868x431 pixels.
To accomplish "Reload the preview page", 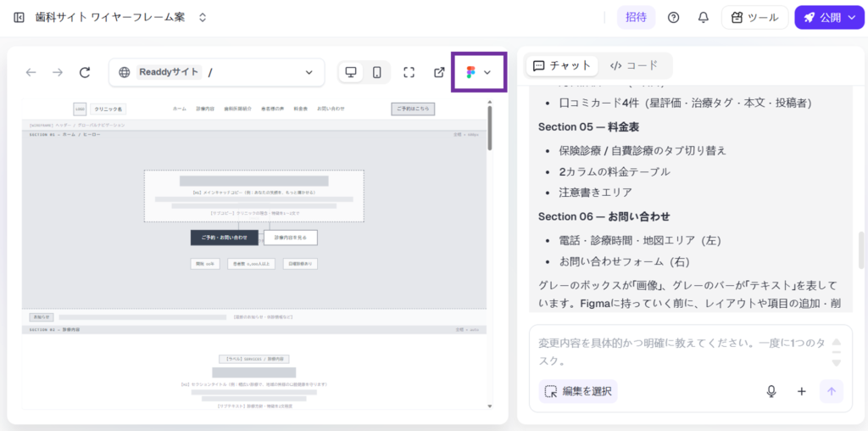I will click(85, 72).
